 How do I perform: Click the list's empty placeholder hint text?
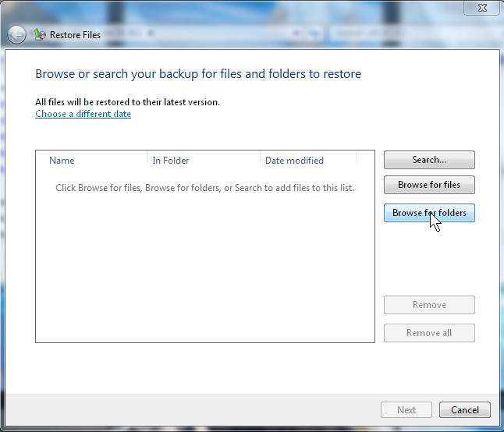pos(204,188)
